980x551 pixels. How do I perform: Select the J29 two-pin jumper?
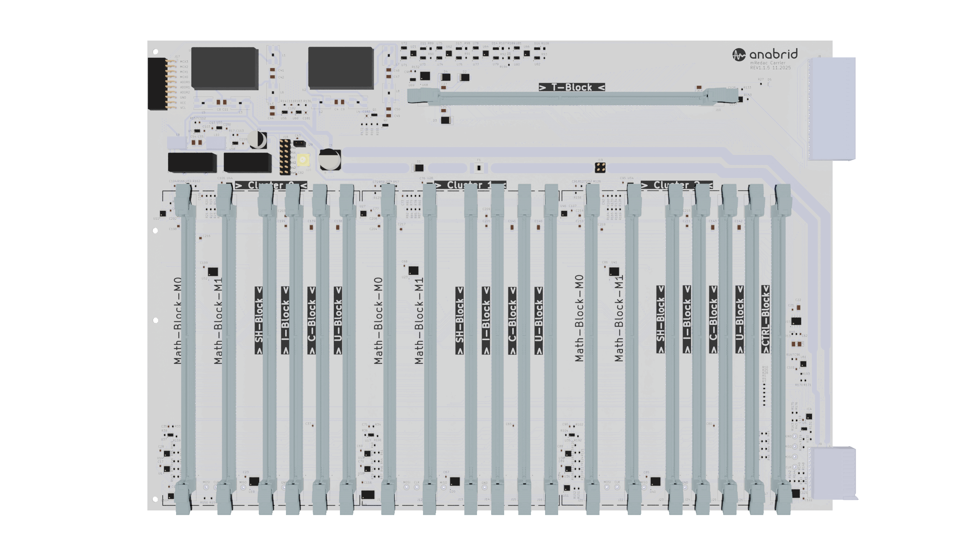[x=299, y=144]
